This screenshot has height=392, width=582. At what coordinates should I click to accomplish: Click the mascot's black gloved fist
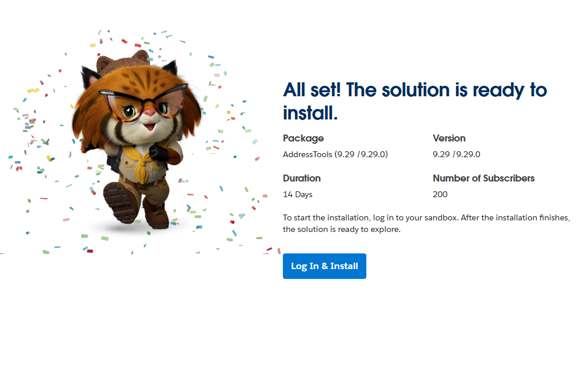(x=158, y=153)
